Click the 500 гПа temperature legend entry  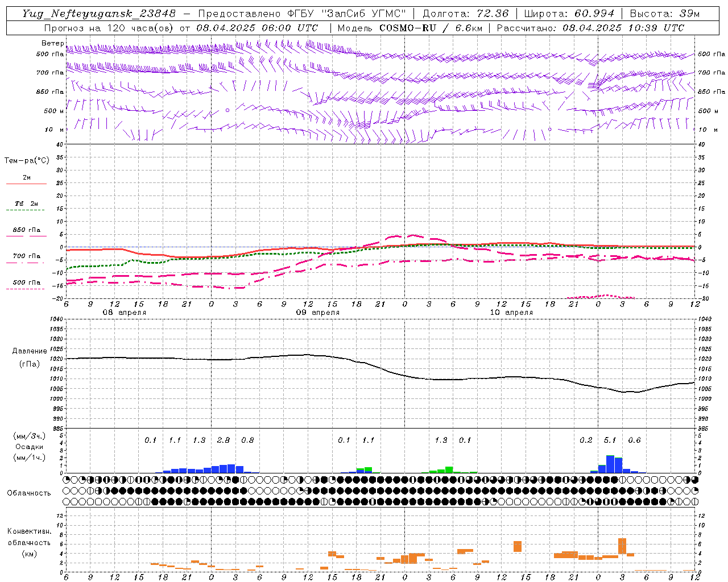27,282
